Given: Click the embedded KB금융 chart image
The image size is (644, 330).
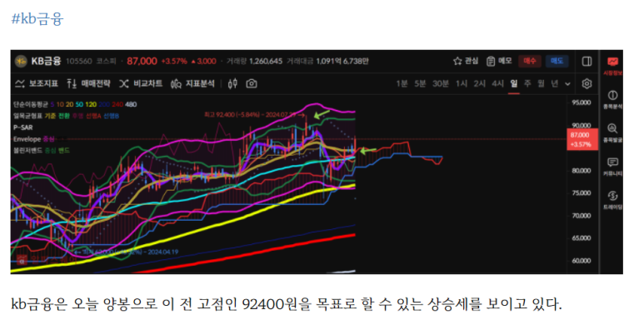Looking at the screenshot, I should pos(317,162).
